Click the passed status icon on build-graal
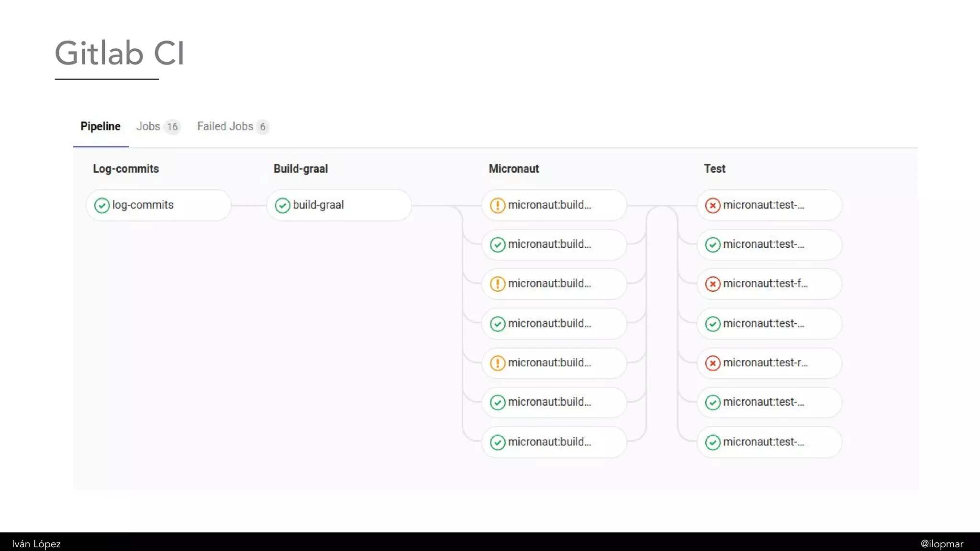Image resolution: width=980 pixels, height=551 pixels. tap(282, 206)
